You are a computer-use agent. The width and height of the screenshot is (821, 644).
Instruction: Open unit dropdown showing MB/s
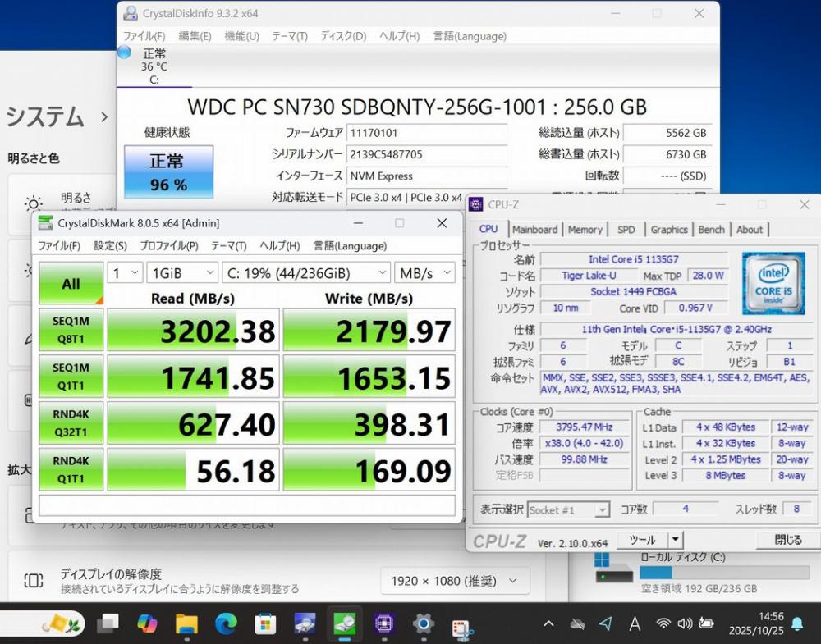click(424, 273)
